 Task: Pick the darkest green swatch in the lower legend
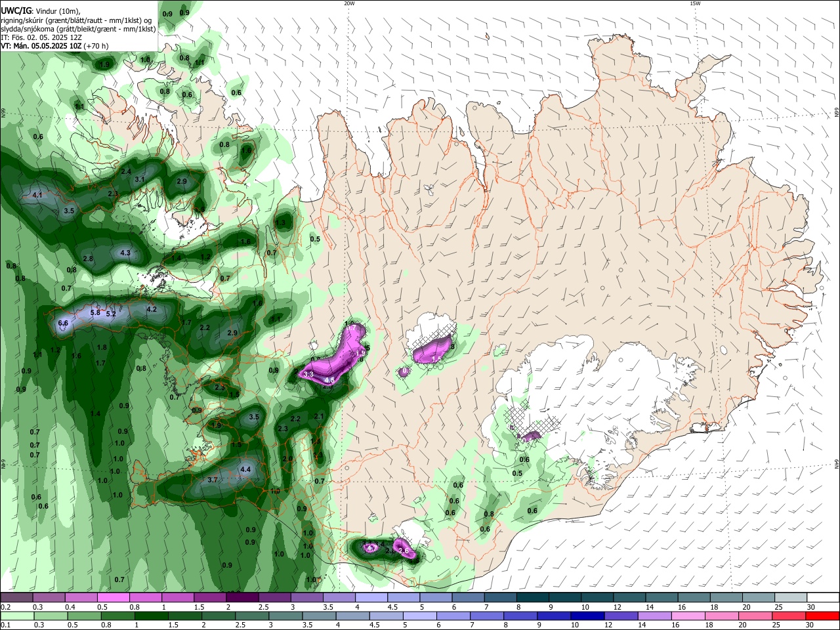152,616
